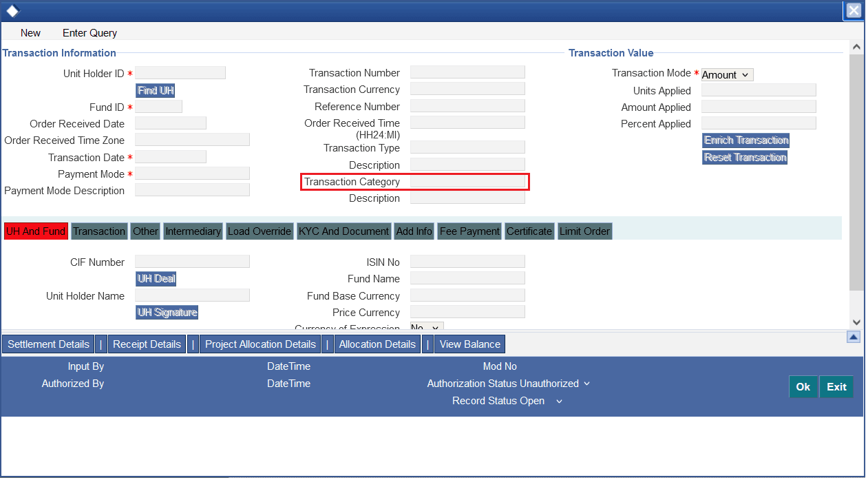Click the Payment Mode Description field
868x480 pixels.
(x=192, y=190)
